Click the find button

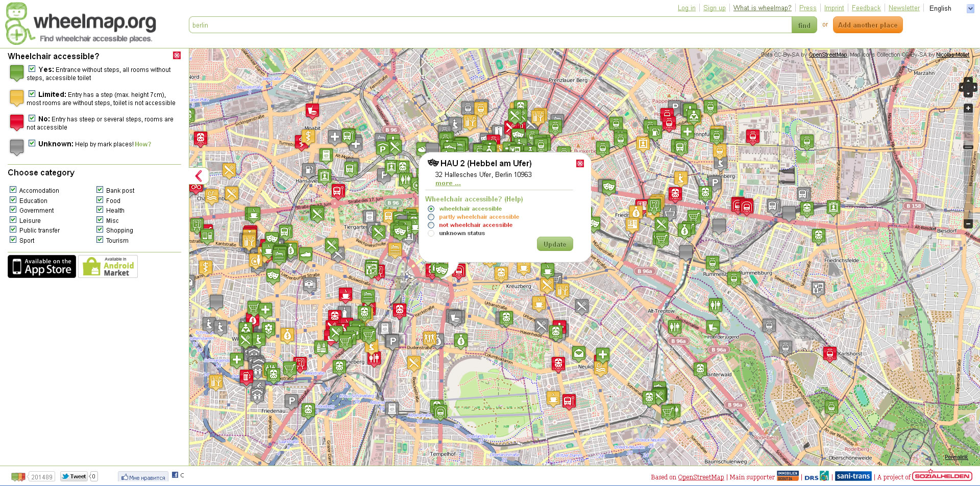pyautogui.click(x=804, y=25)
